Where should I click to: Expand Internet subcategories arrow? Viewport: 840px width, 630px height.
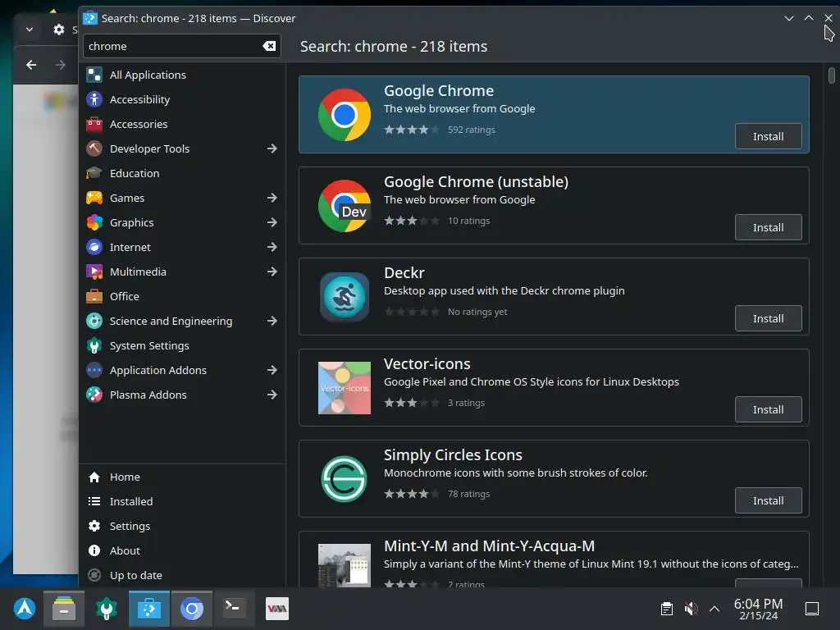click(x=272, y=248)
